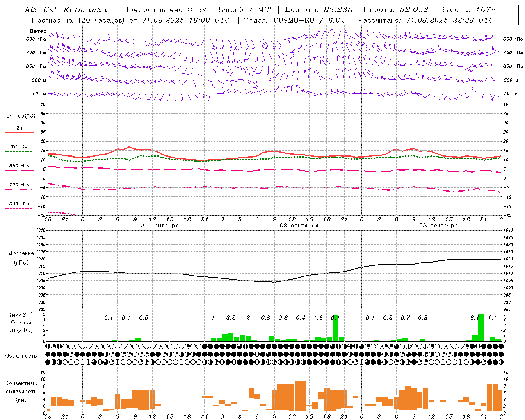Image resolution: width=525 pixels, height=420 pixels.
Task: Click the 'Высота: 167м' header value
Action: 468,10
